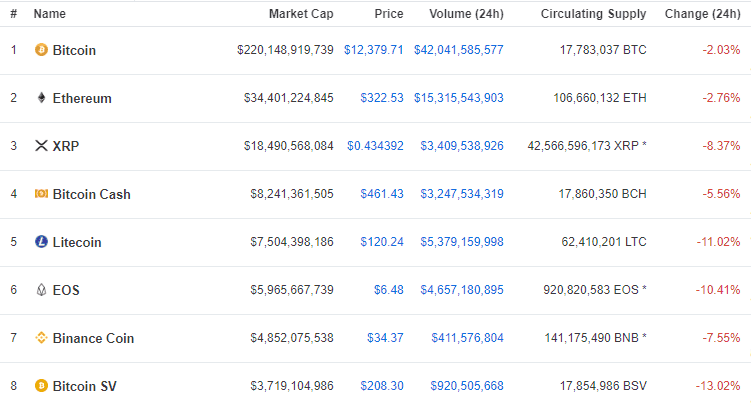Click Ethereum change value -2.76%
The height and width of the screenshot is (410, 751).
click(x=721, y=98)
